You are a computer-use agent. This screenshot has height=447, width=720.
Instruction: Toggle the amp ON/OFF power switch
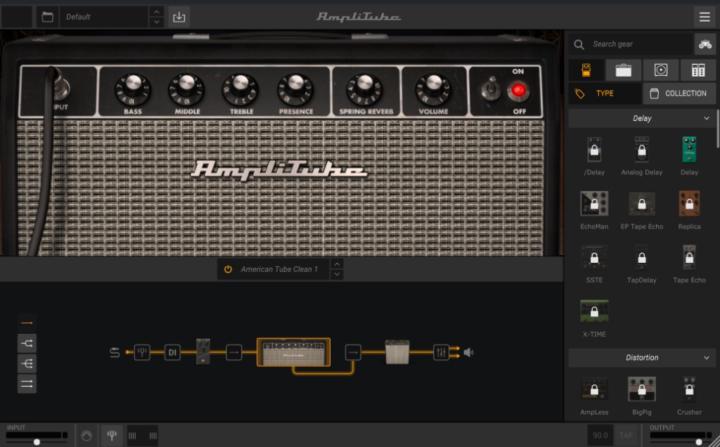(x=518, y=90)
